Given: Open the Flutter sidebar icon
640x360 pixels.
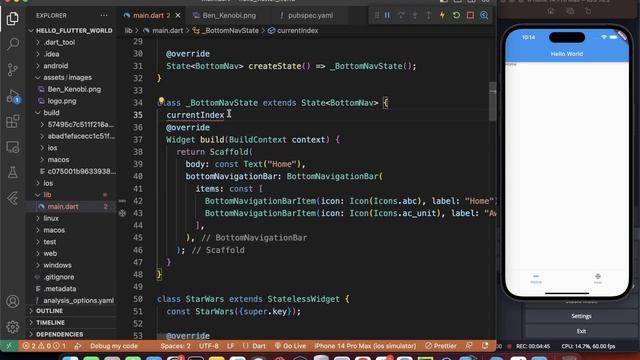Looking at the screenshot, I should [13, 198].
